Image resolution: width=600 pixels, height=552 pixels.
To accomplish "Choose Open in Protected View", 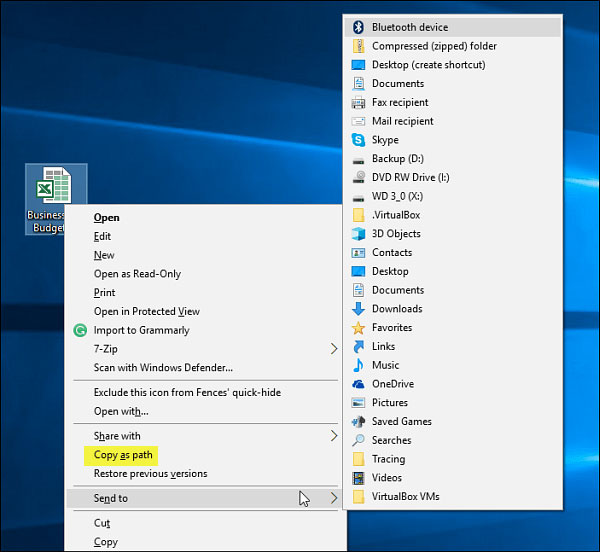I will pyautogui.click(x=146, y=311).
